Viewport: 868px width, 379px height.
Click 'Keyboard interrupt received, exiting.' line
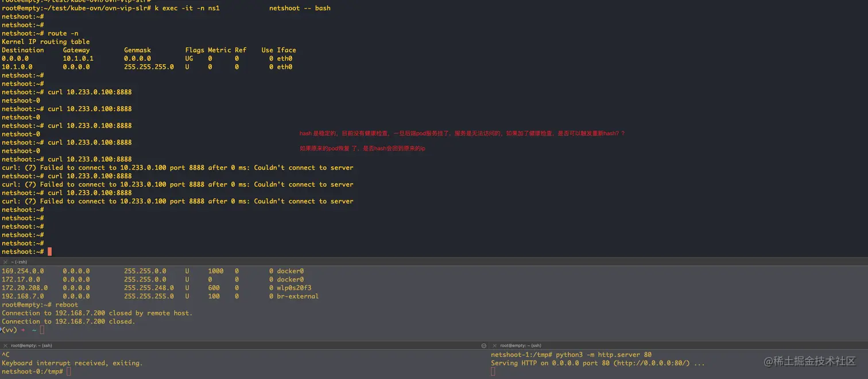72,363
